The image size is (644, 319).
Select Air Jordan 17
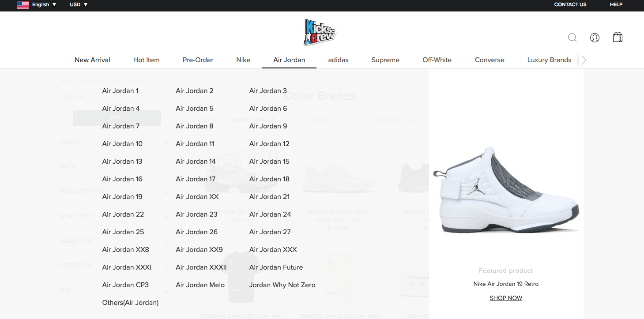[196, 179]
